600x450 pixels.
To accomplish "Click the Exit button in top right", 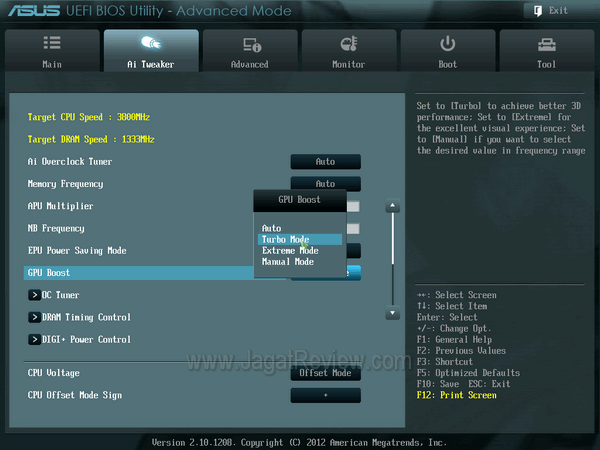I will point(548,11).
